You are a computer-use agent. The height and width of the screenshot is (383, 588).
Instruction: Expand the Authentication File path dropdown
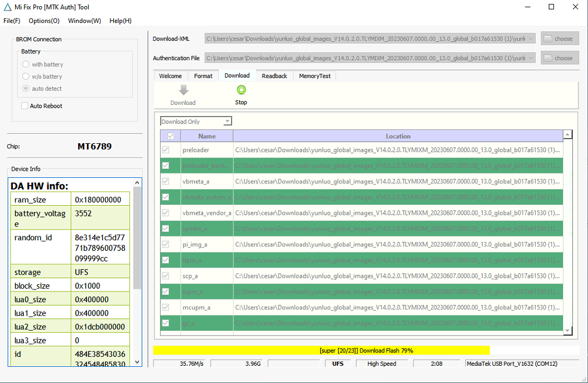pyautogui.click(x=531, y=58)
